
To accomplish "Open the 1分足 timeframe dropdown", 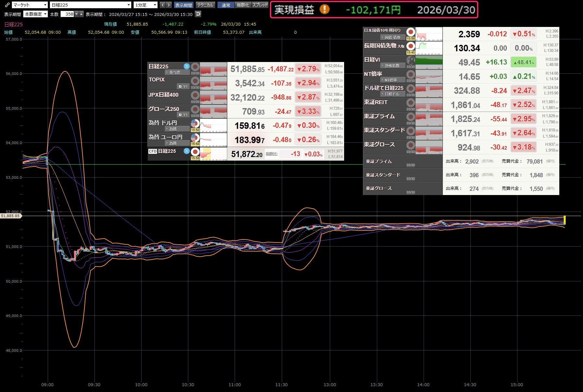I will 146,5.
